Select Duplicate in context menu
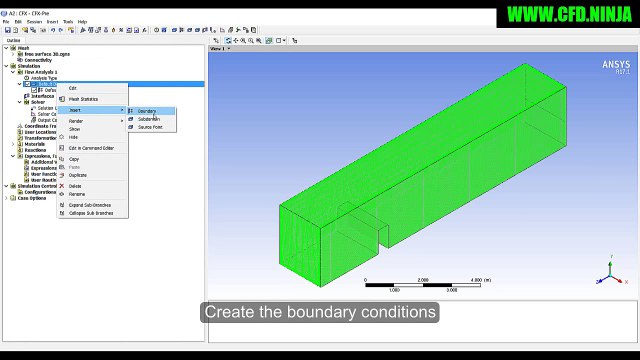This screenshot has height=360, width=640. pyautogui.click(x=93, y=175)
